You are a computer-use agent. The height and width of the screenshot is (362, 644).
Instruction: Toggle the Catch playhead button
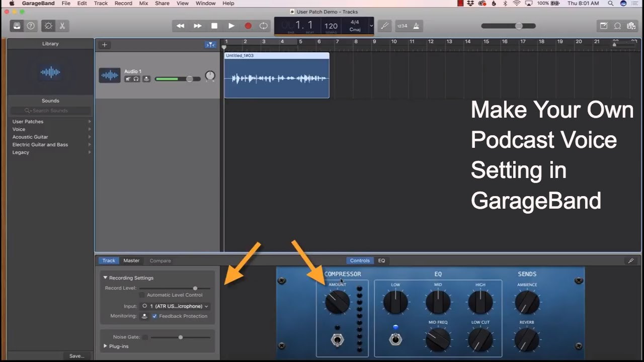click(210, 45)
